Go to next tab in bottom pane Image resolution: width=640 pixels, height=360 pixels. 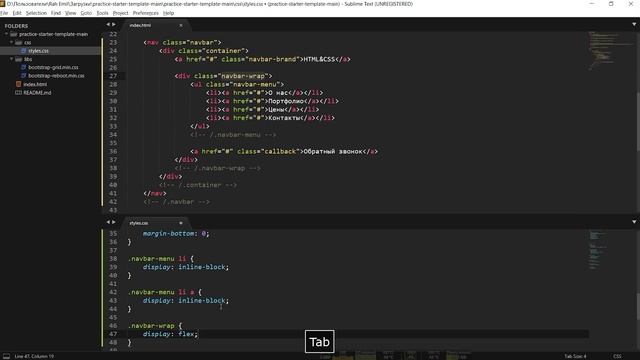114,222
